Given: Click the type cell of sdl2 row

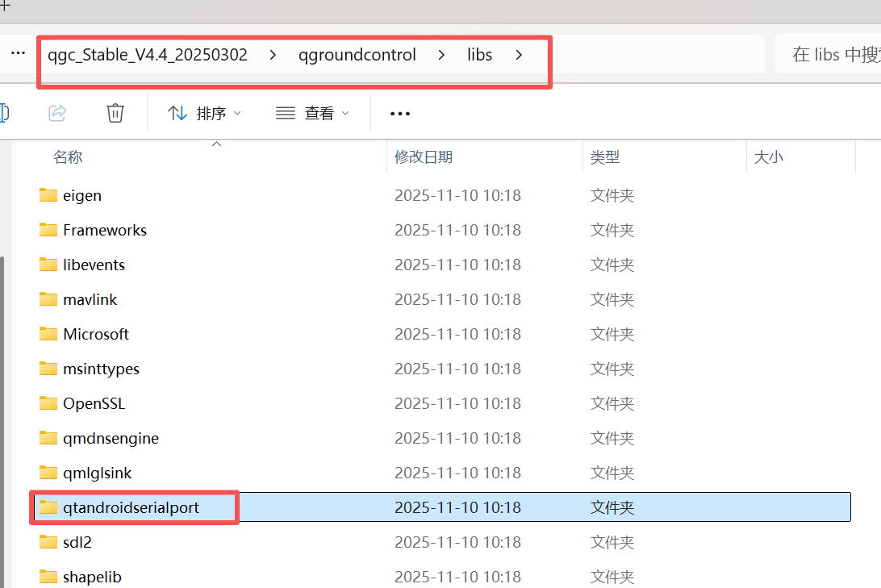Looking at the screenshot, I should coord(612,543).
